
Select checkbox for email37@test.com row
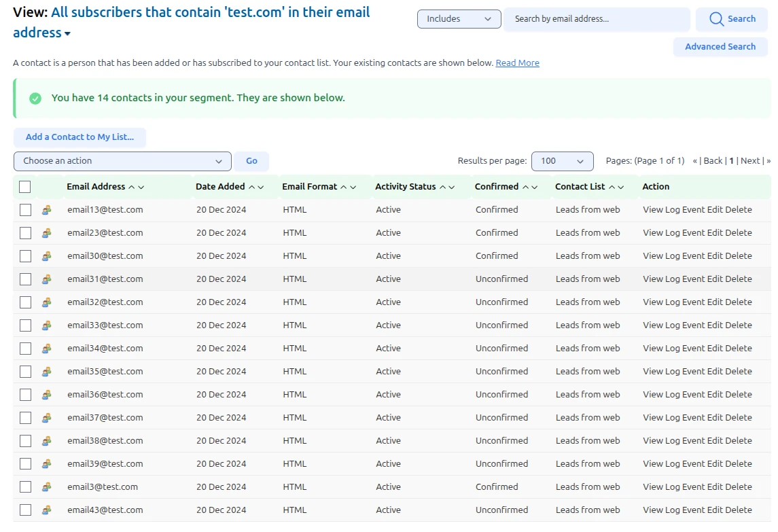pos(25,418)
